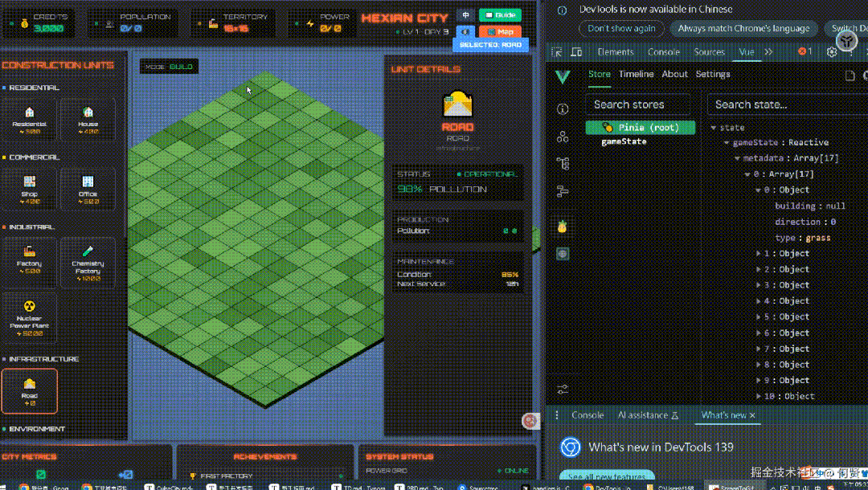Focus the Search stores field
The width and height of the screenshot is (868, 490).
pyautogui.click(x=638, y=104)
